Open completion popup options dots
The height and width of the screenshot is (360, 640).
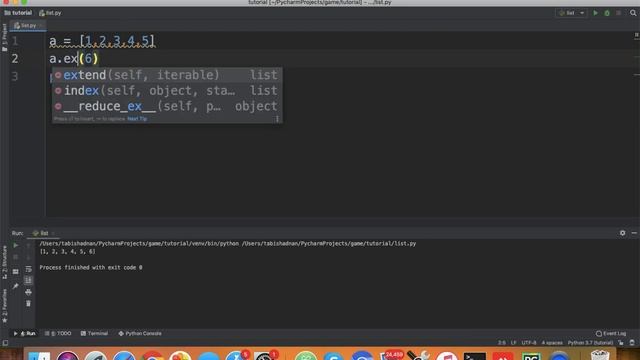point(277,119)
